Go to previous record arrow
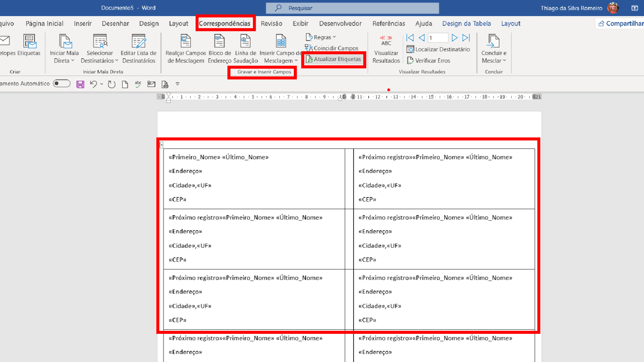This screenshot has height=362, width=644. 422,38
